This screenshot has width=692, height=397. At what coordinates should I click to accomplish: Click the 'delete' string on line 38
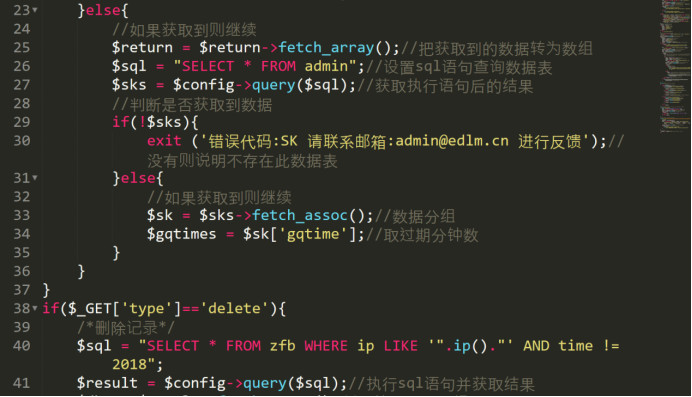[x=234, y=309]
